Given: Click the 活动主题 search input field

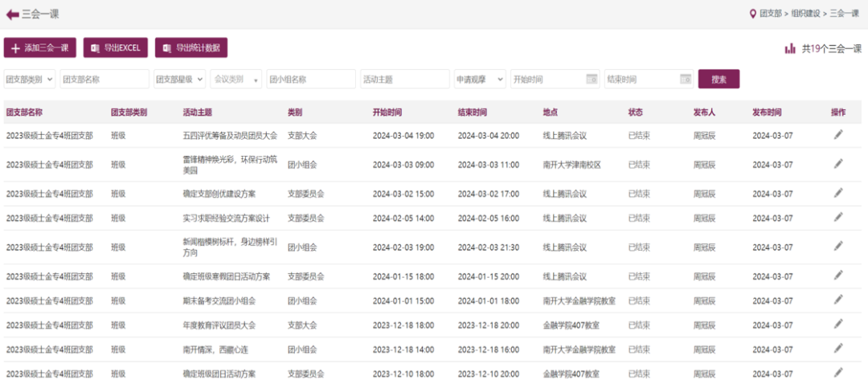Looking at the screenshot, I should pos(404,79).
